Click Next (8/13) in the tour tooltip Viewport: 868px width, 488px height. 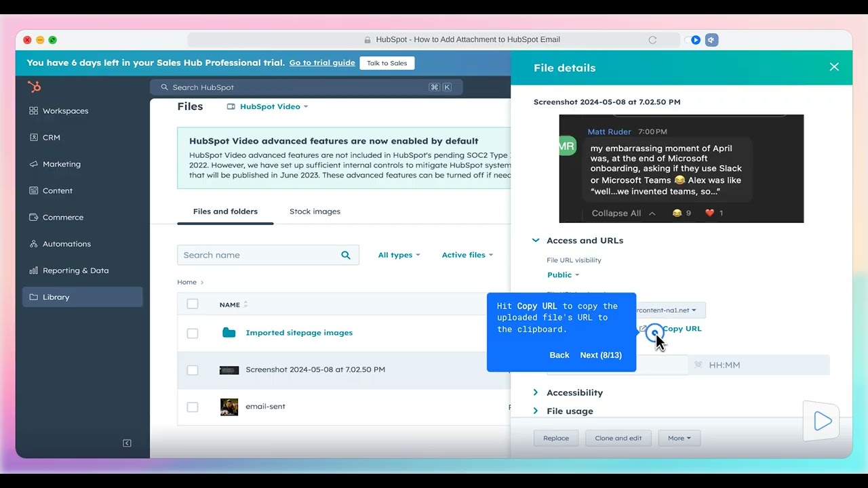coord(601,355)
